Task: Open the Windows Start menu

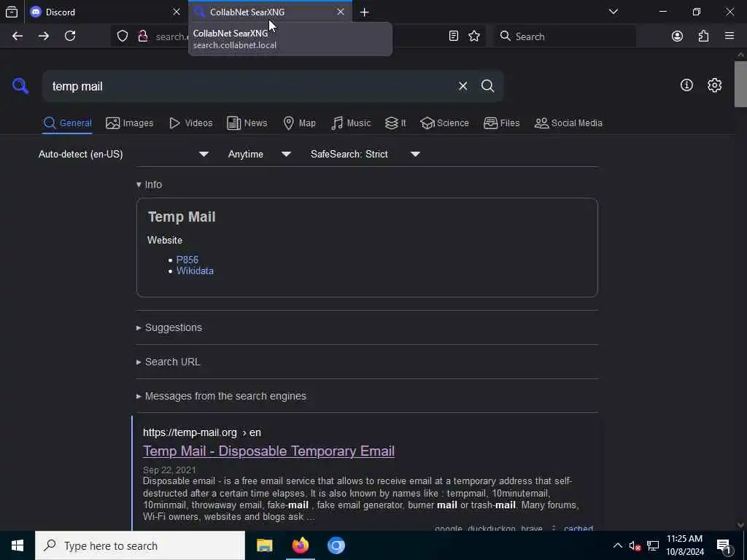Action: click(x=18, y=545)
